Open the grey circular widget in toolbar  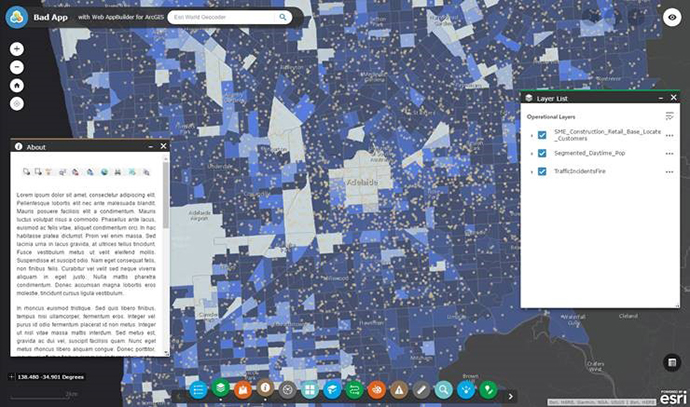[x=288, y=390]
